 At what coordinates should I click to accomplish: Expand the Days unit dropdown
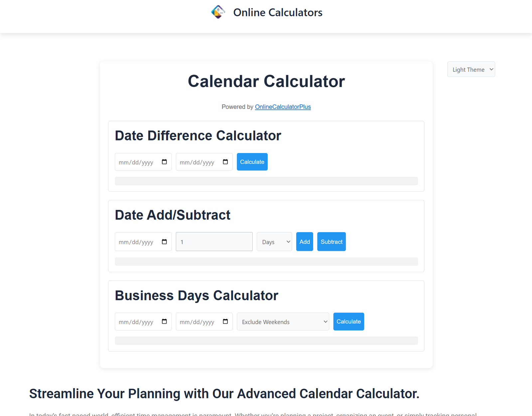pos(274,242)
